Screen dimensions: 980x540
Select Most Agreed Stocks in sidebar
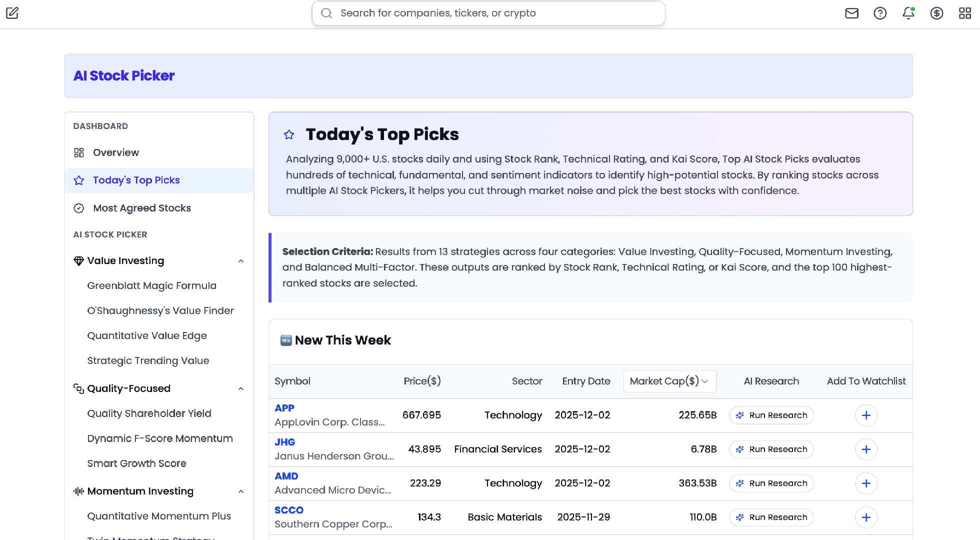pos(141,208)
